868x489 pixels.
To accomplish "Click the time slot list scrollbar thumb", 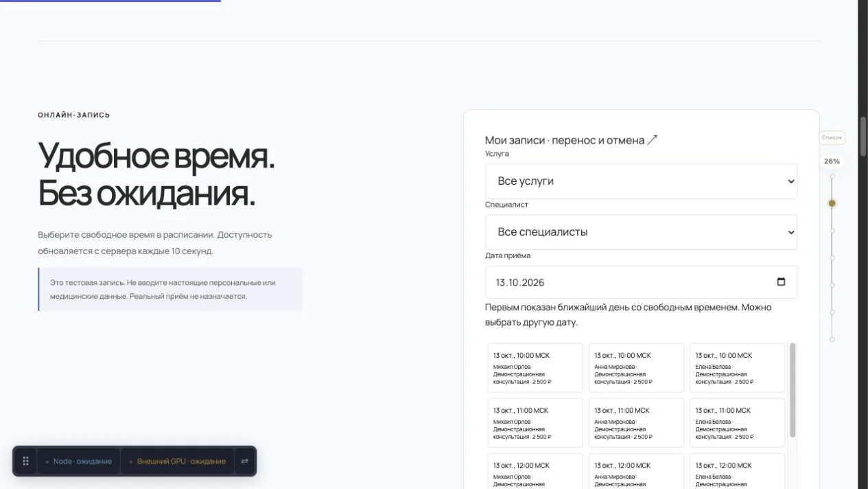I will point(793,390).
